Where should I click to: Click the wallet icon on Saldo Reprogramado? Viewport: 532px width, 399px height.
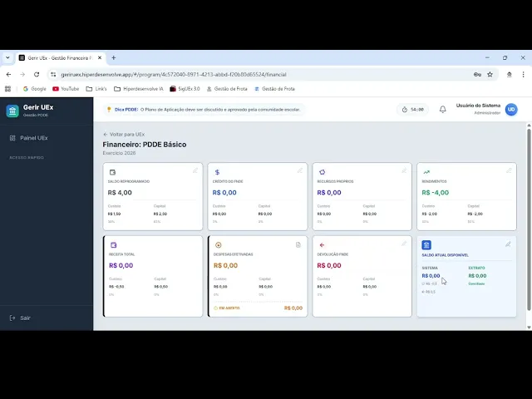point(113,172)
